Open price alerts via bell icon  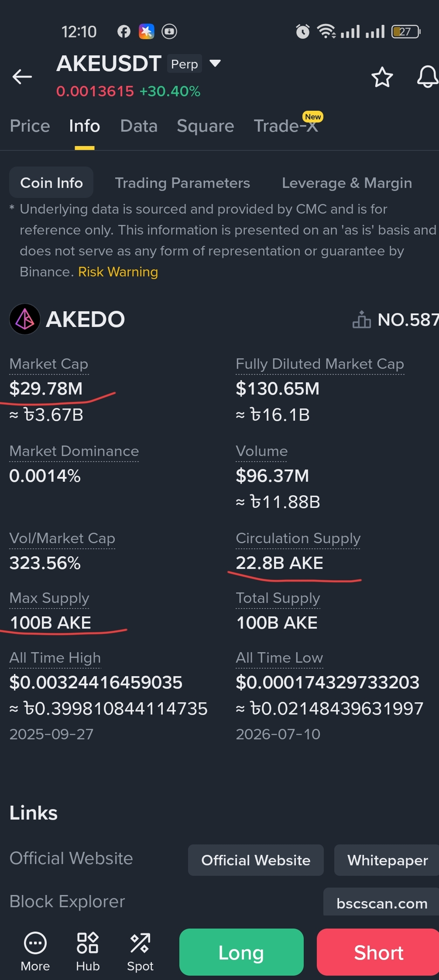(428, 77)
